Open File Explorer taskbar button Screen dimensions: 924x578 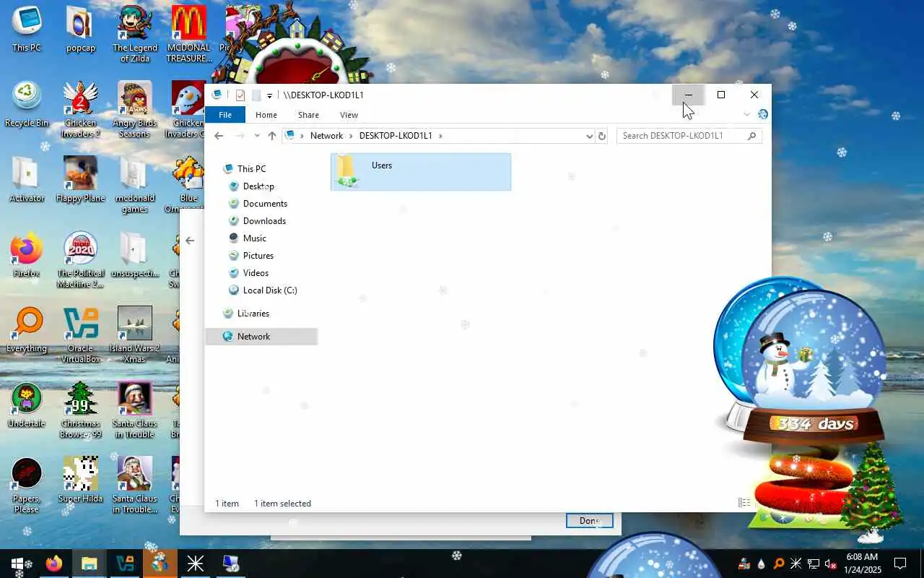click(x=89, y=564)
